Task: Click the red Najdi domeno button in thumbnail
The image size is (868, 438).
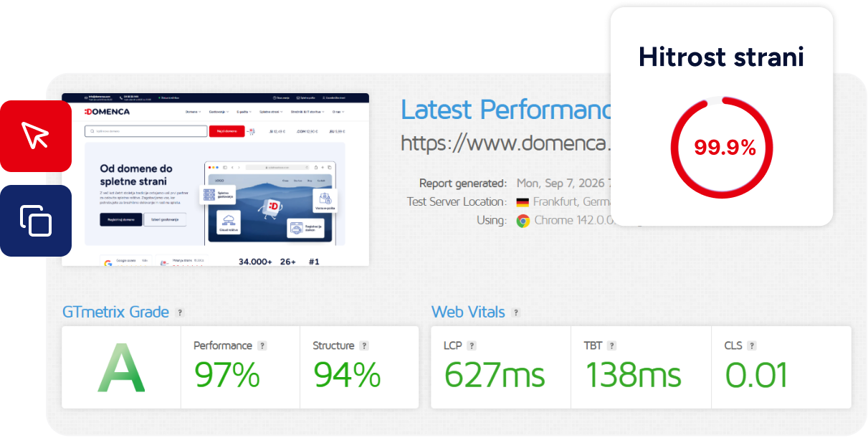Action: coord(226,131)
